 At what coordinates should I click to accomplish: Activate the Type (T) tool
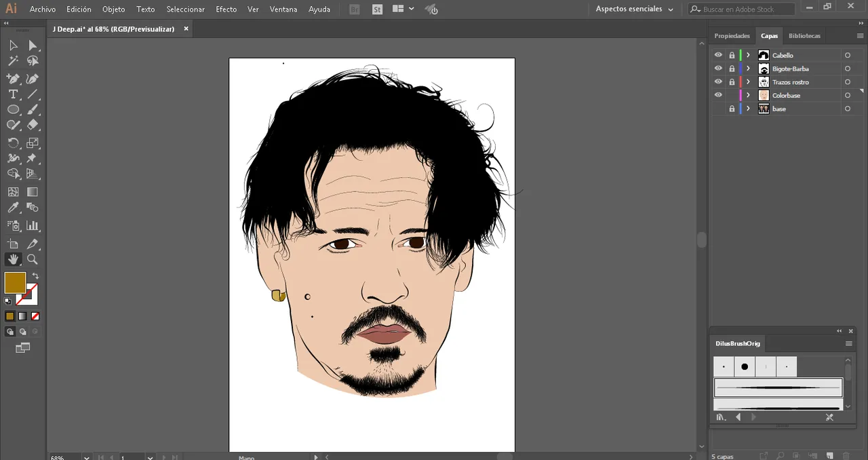[x=13, y=94]
